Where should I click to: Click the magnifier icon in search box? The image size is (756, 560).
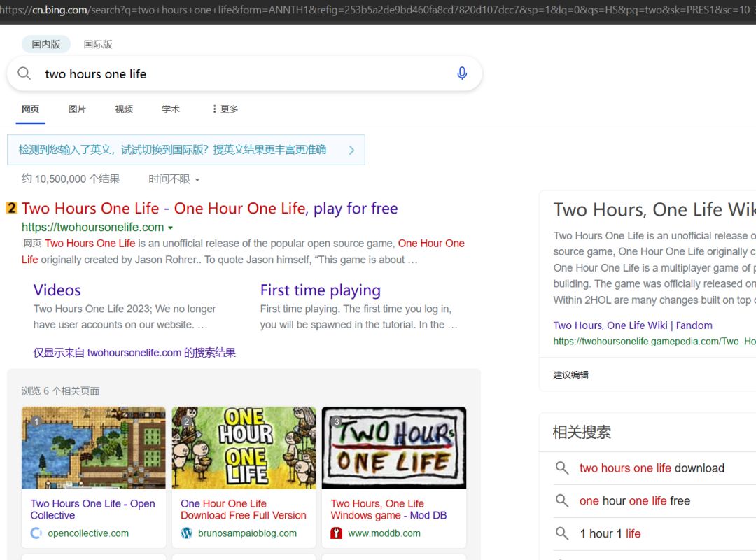pyautogui.click(x=24, y=73)
